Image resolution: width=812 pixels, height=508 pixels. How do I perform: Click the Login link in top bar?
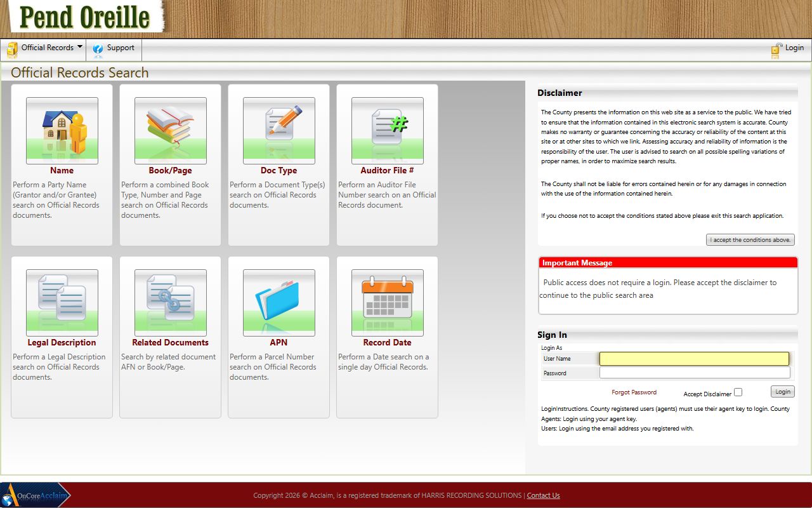[x=788, y=48]
